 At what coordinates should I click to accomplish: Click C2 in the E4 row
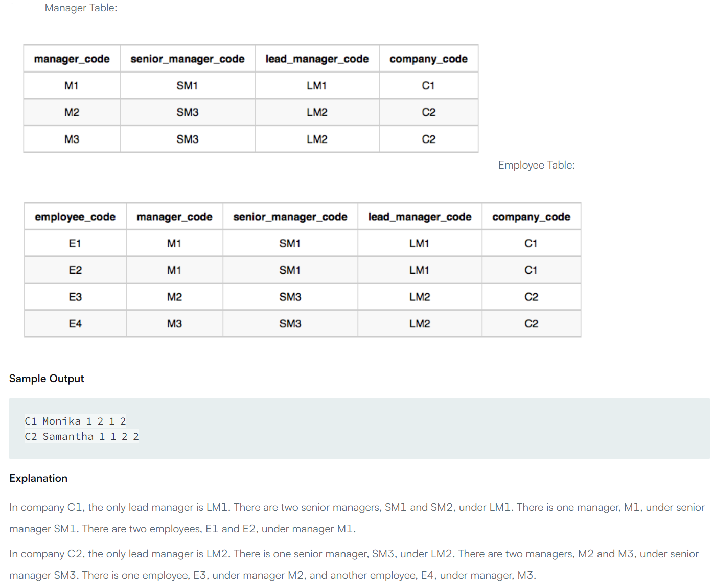pos(531,323)
